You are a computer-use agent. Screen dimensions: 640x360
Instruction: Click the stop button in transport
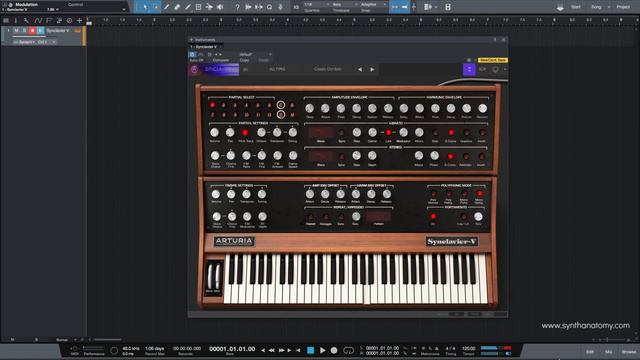(x=311, y=350)
